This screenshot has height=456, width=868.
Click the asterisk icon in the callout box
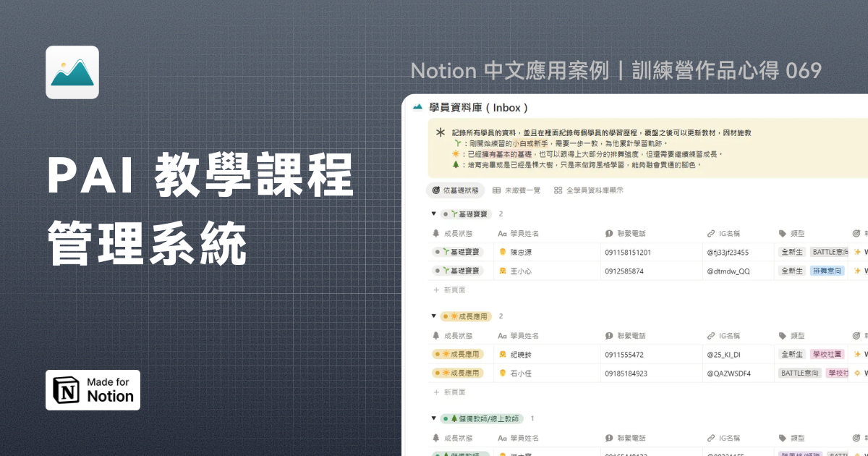click(x=441, y=133)
